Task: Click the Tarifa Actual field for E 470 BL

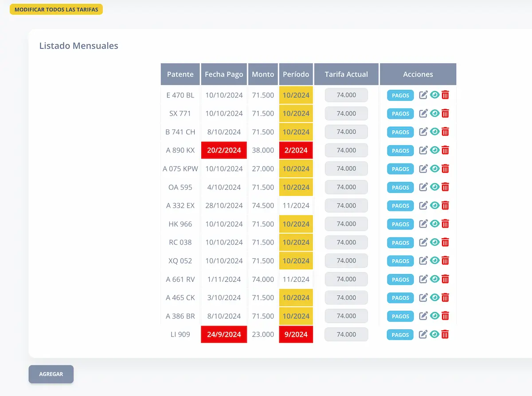Action: (x=346, y=95)
